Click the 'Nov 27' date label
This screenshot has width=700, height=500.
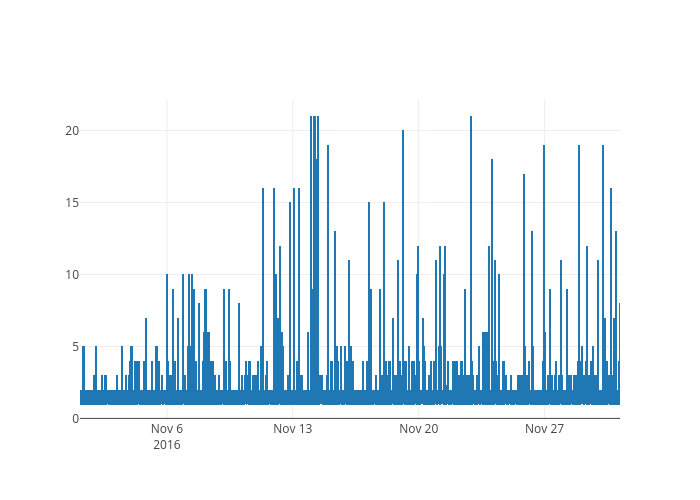pos(545,429)
